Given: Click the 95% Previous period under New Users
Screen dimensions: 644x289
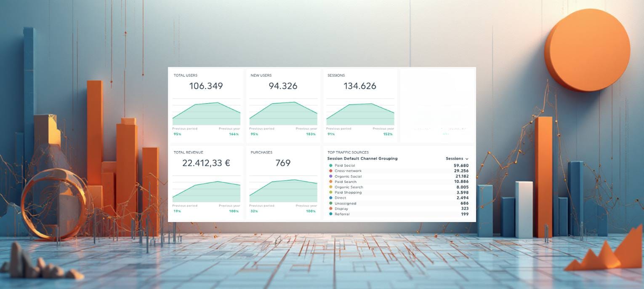Looking at the screenshot, I should coord(254,134).
